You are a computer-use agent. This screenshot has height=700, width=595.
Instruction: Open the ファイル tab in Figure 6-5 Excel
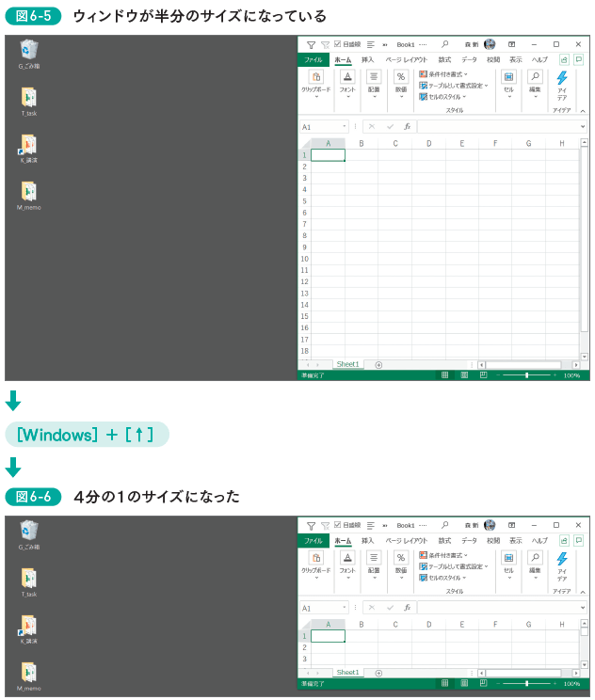314,60
